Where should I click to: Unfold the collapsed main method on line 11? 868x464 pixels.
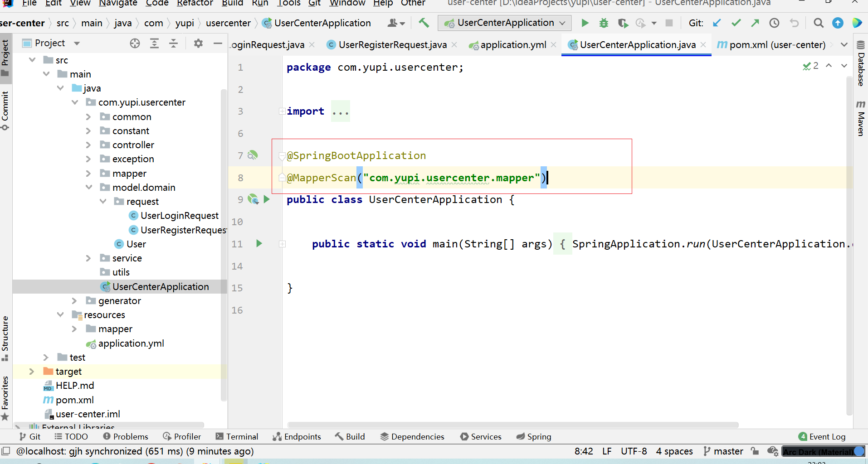pos(282,244)
